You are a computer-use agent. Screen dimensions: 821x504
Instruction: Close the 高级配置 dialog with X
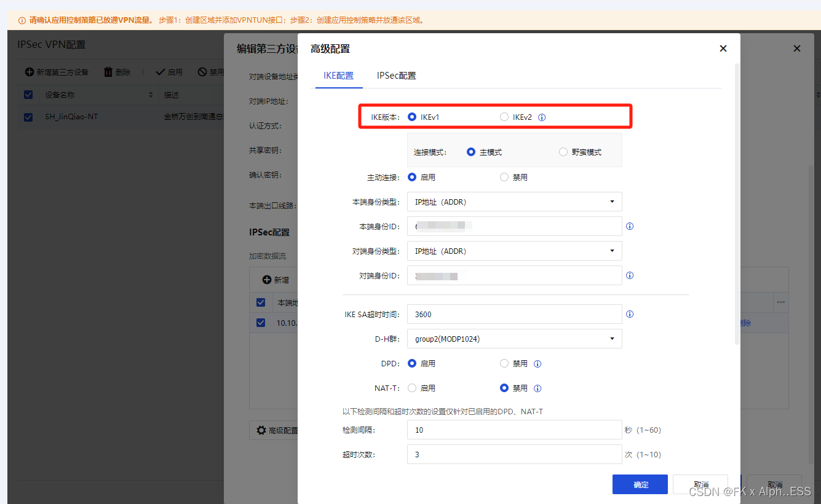pyautogui.click(x=723, y=49)
